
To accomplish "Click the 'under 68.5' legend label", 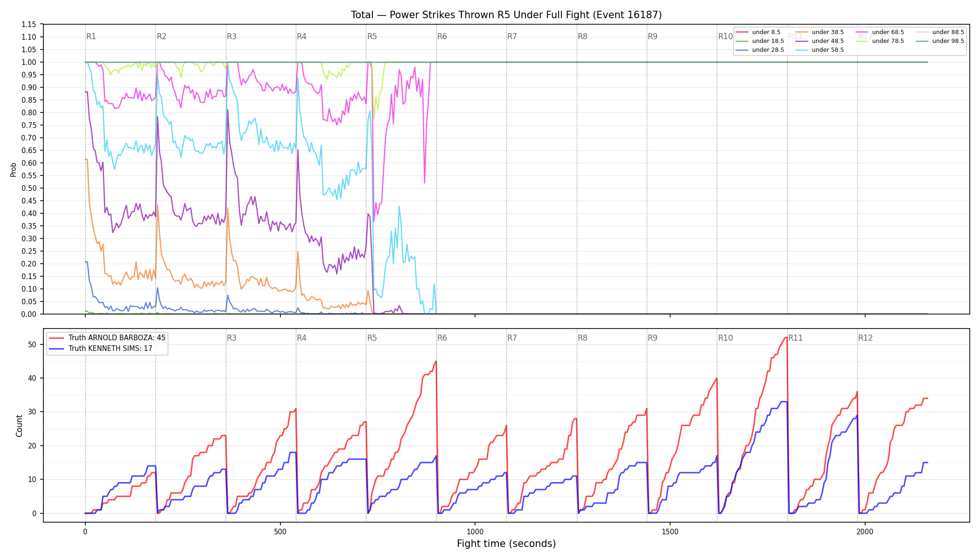I will tap(888, 32).
